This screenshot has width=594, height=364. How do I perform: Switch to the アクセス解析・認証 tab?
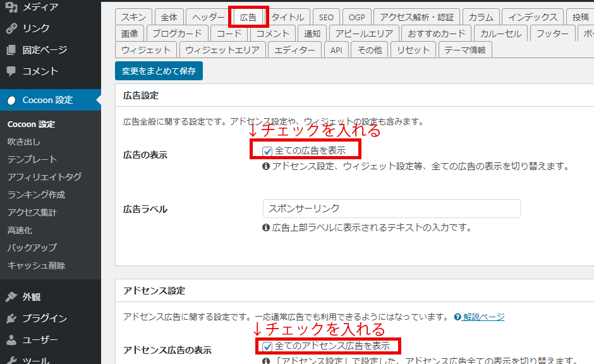pyautogui.click(x=416, y=17)
